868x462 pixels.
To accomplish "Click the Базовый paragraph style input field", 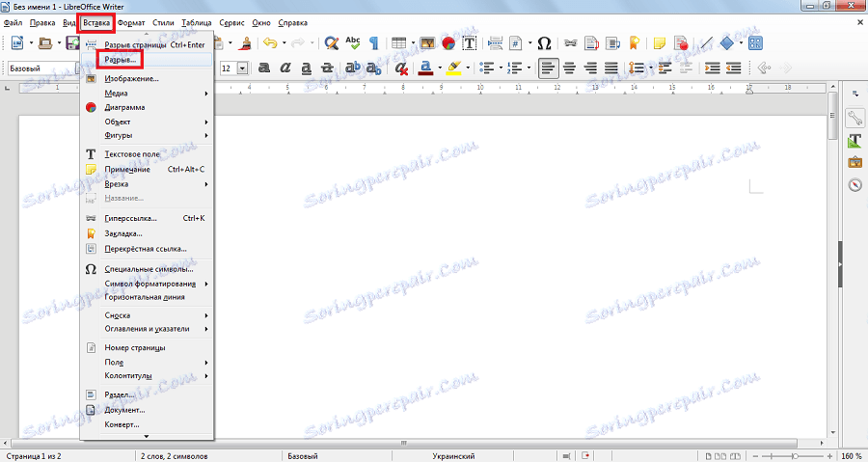I will coord(41,68).
